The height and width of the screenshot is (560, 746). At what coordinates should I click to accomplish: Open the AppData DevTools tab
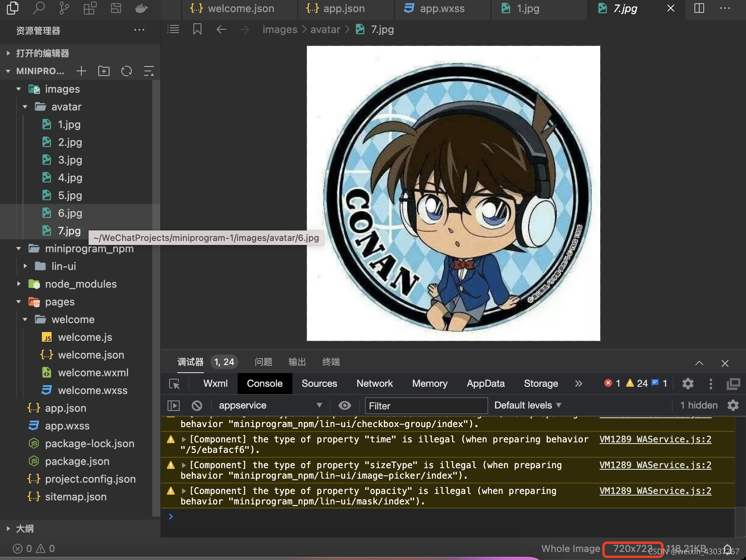tap(486, 384)
